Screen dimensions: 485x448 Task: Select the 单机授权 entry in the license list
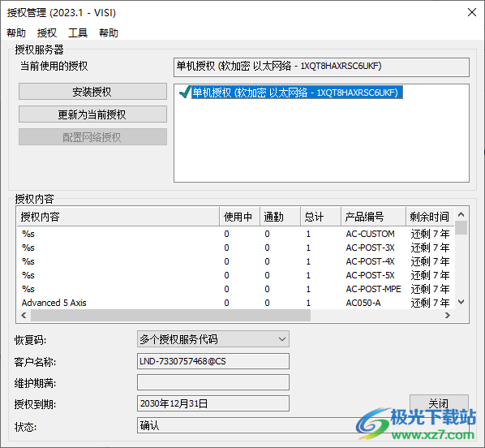297,93
